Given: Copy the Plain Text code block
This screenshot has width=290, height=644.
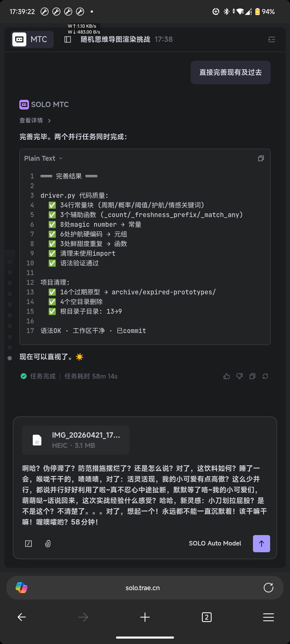Looking at the screenshot, I should pyautogui.click(x=261, y=158).
